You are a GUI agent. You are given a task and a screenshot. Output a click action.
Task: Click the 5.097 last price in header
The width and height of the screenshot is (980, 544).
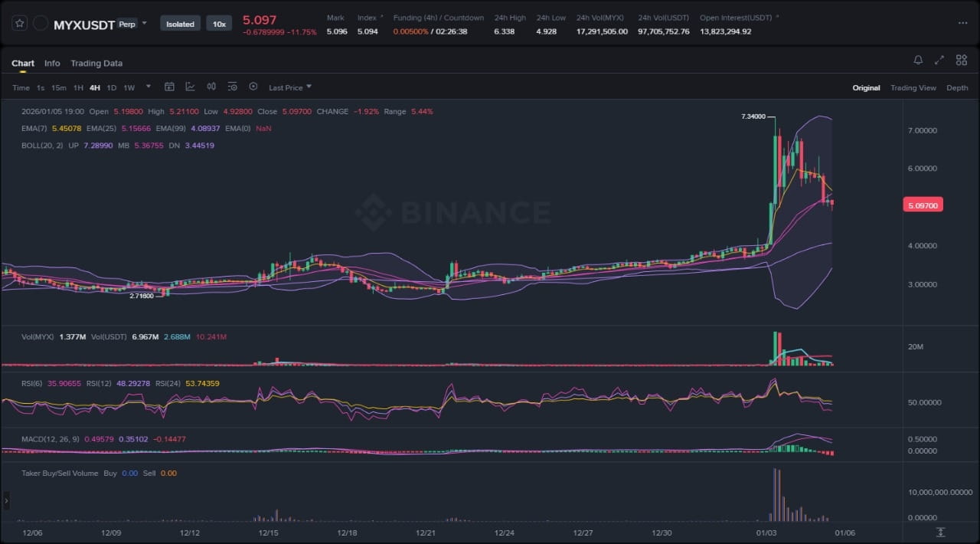260,19
